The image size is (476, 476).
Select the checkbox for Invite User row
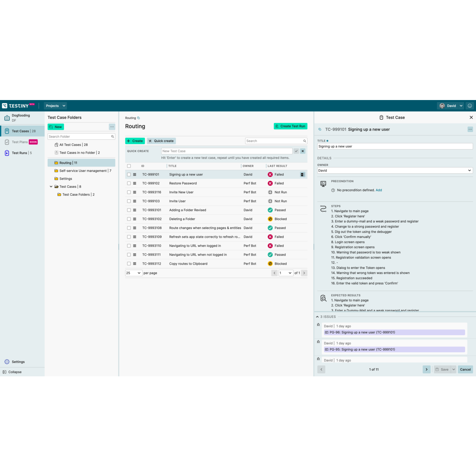click(x=129, y=201)
